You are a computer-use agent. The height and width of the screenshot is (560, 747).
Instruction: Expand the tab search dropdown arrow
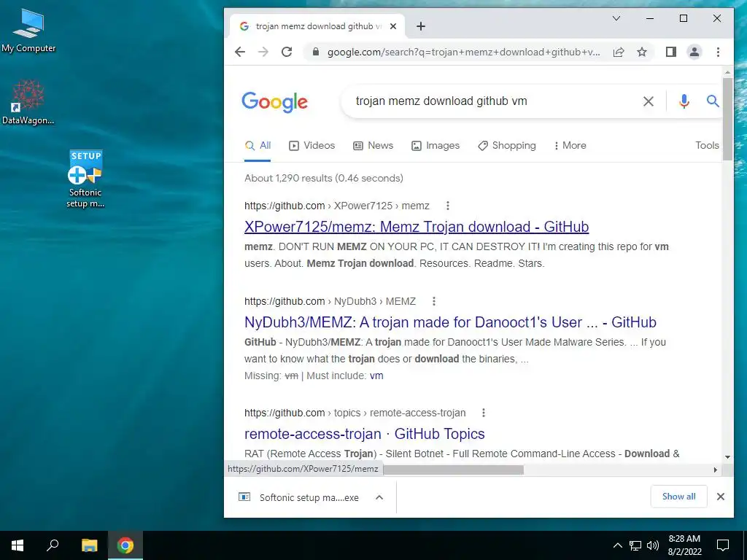click(x=616, y=18)
